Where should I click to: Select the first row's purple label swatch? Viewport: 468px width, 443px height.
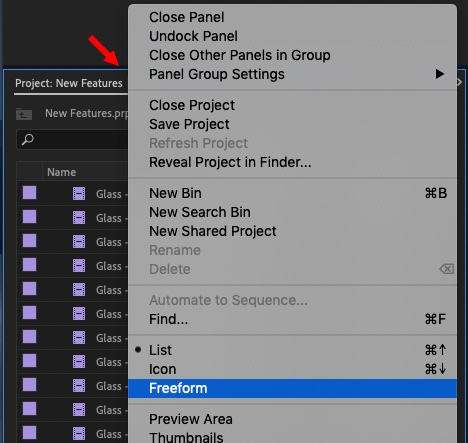(29, 193)
